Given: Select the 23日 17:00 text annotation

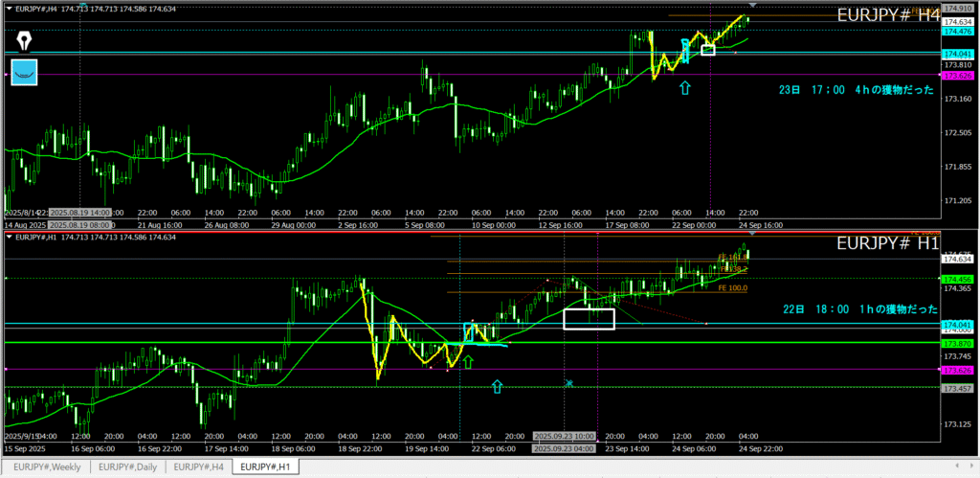Looking at the screenshot, I should (856, 89).
